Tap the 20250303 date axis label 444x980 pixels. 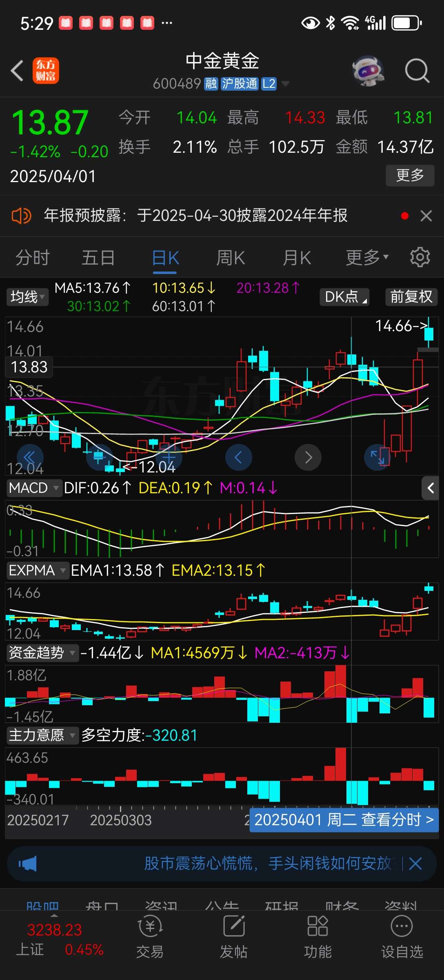pyautogui.click(x=121, y=820)
